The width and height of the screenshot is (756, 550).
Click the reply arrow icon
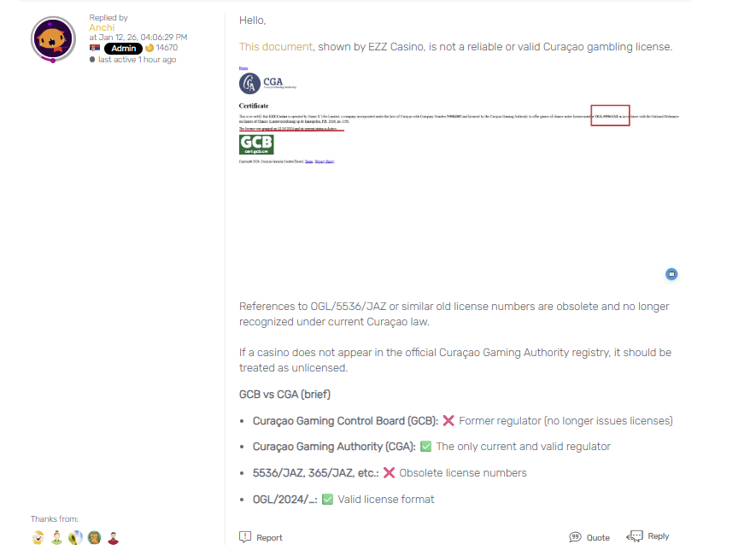click(x=634, y=536)
